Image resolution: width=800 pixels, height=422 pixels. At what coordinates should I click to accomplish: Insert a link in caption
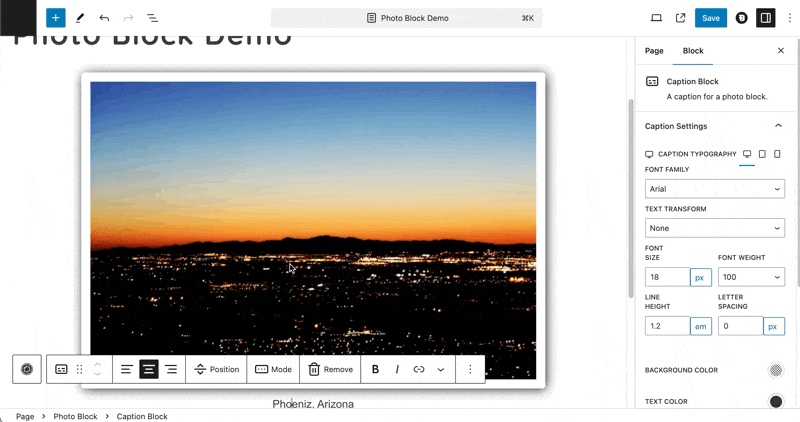pos(419,369)
